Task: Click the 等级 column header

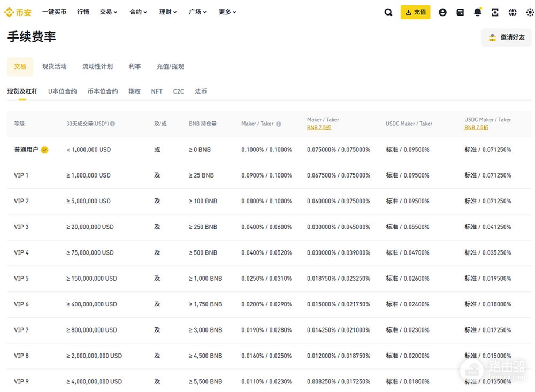Action: [19, 124]
